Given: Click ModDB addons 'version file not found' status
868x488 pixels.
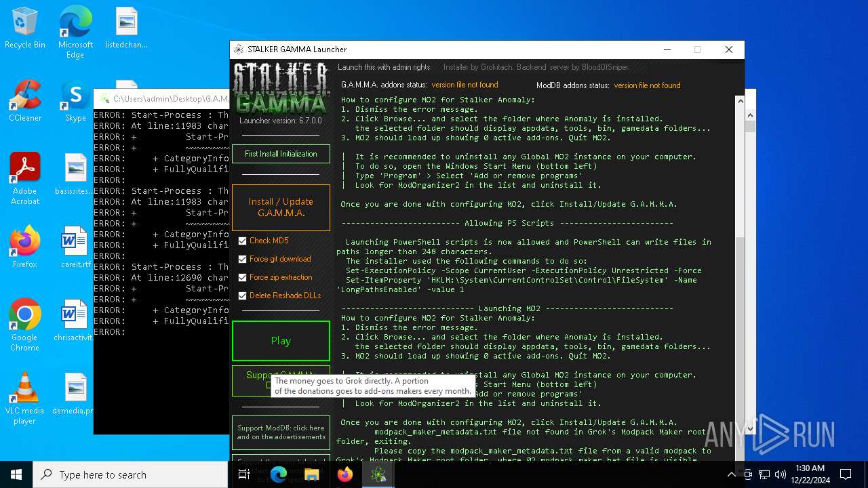Looking at the screenshot, I should (x=647, y=85).
